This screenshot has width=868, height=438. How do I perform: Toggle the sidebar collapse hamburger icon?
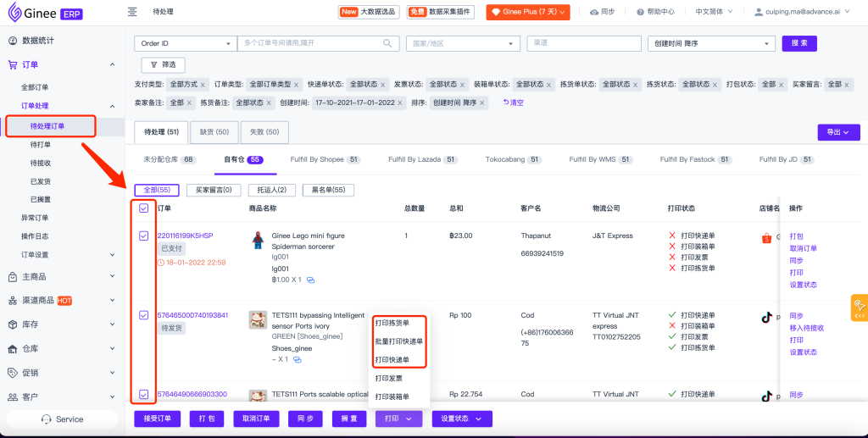[x=132, y=12]
